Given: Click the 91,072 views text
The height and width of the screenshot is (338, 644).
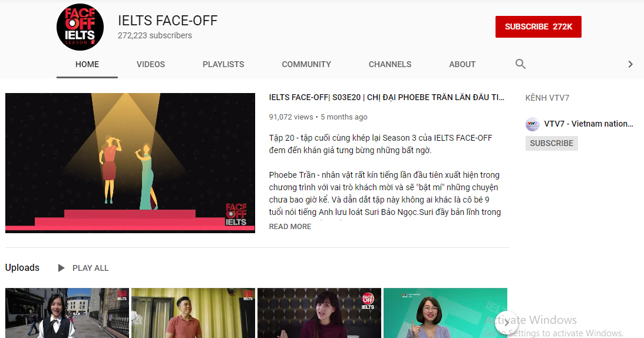Looking at the screenshot, I should pos(291,117).
